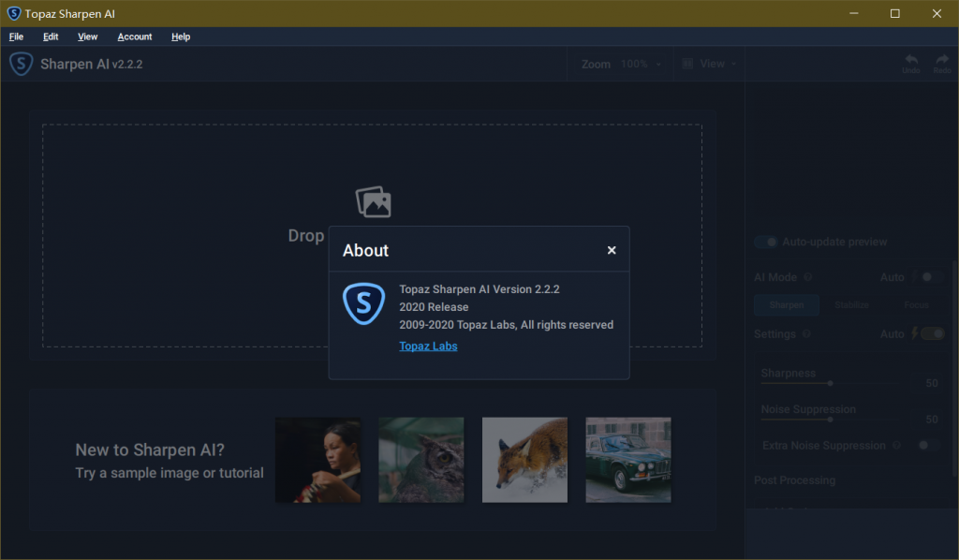Click the Sharpen AI logo in About dialog
Image resolution: width=959 pixels, height=560 pixels.
[x=363, y=304]
